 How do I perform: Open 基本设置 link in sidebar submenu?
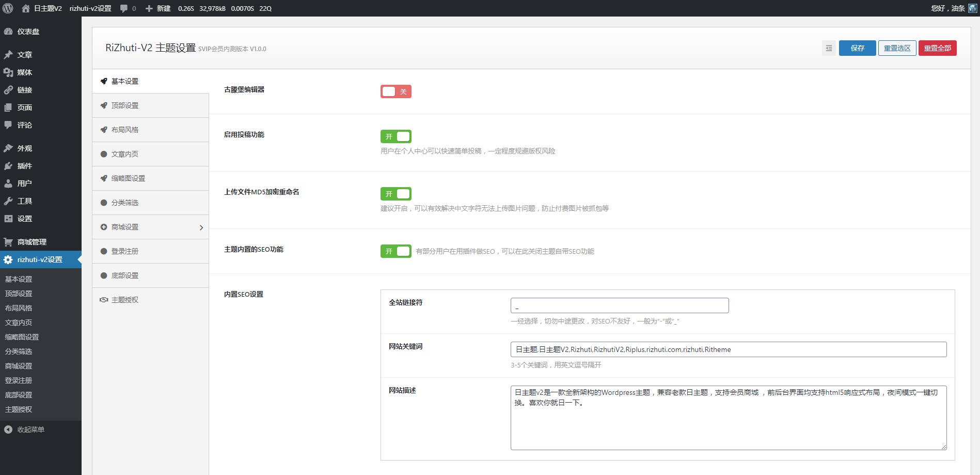[19, 279]
